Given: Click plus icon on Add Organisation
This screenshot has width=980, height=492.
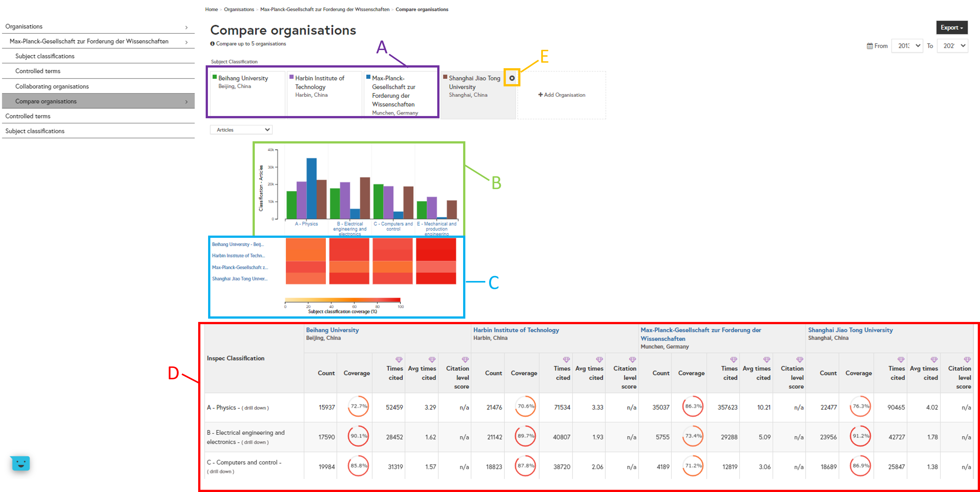Looking at the screenshot, I should point(540,95).
